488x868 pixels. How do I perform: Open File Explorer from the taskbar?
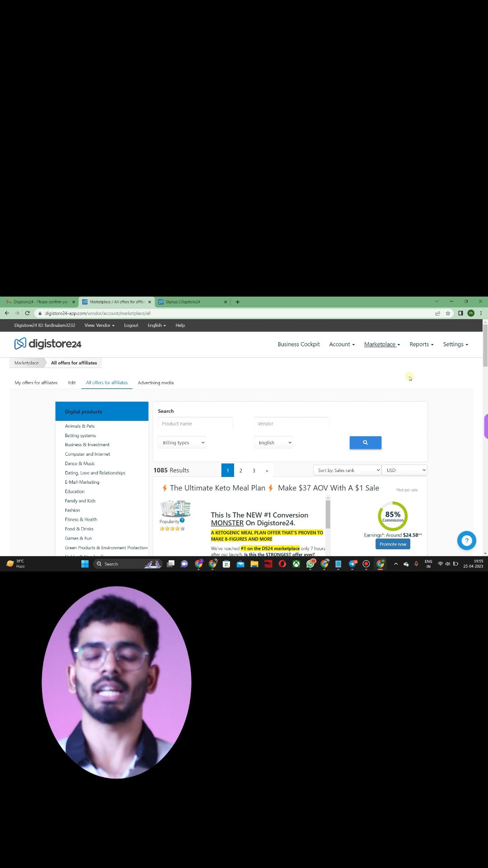point(254,564)
